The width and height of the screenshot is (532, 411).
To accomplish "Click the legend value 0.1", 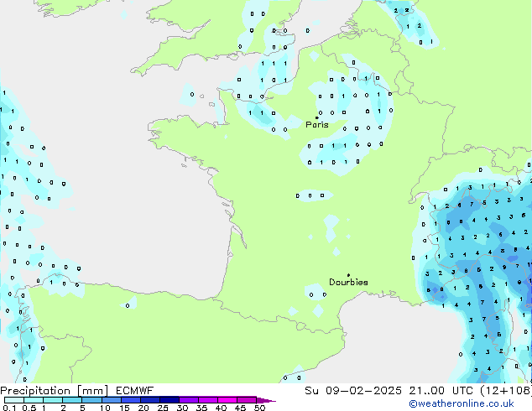I will point(9,408).
